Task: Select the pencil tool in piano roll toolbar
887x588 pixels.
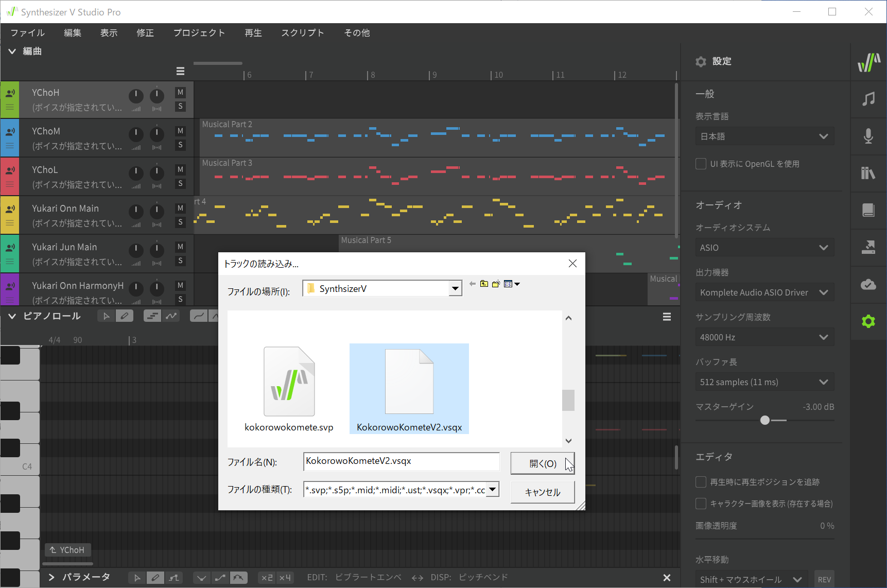Action: click(x=125, y=316)
